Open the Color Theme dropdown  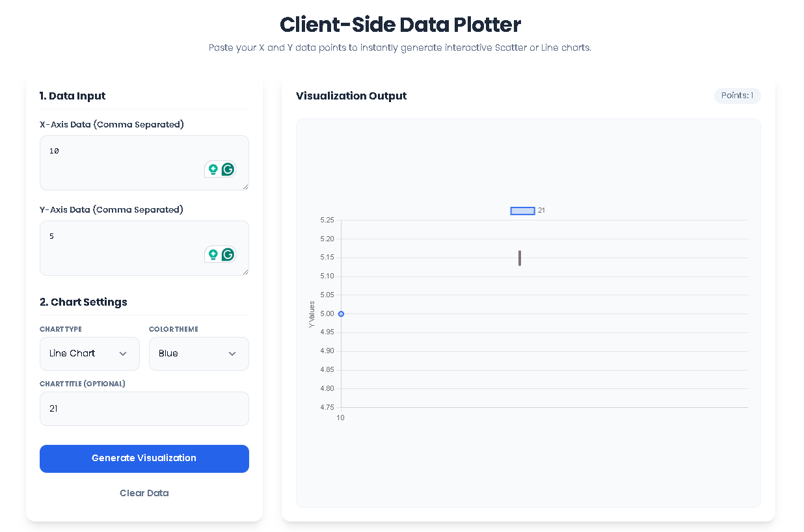click(x=198, y=353)
